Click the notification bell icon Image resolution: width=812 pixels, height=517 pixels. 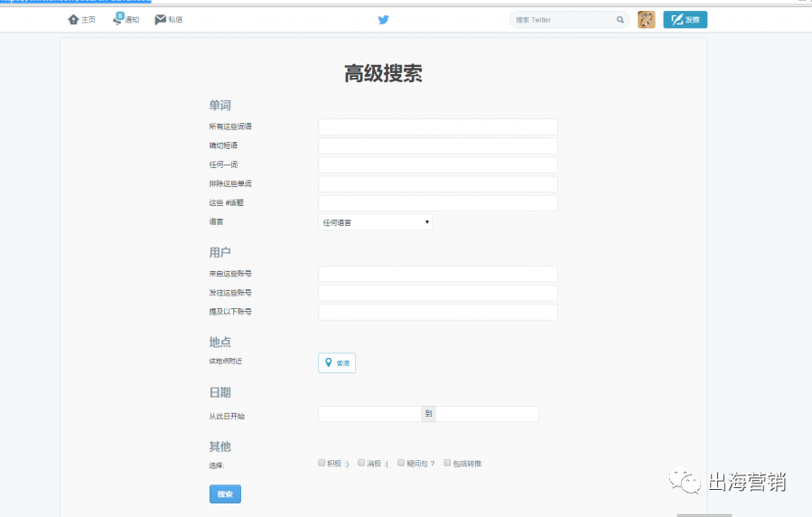click(x=117, y=20)
